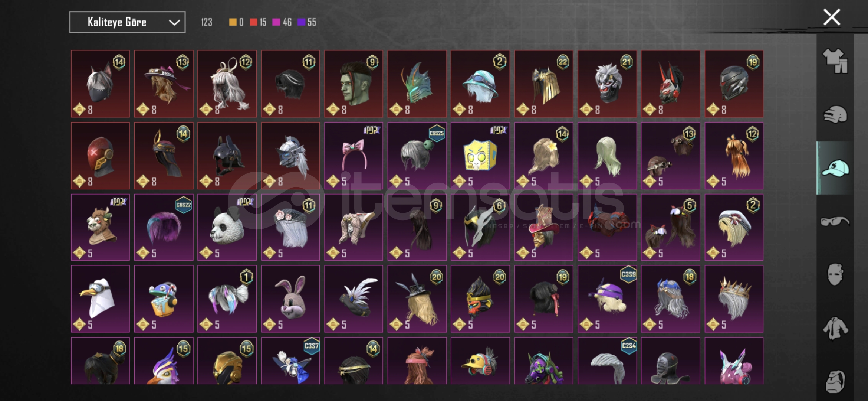Image resolution: width=868 pixels, height=401 pixels.
Task: Open the jacket category icon
Action: 835,328
